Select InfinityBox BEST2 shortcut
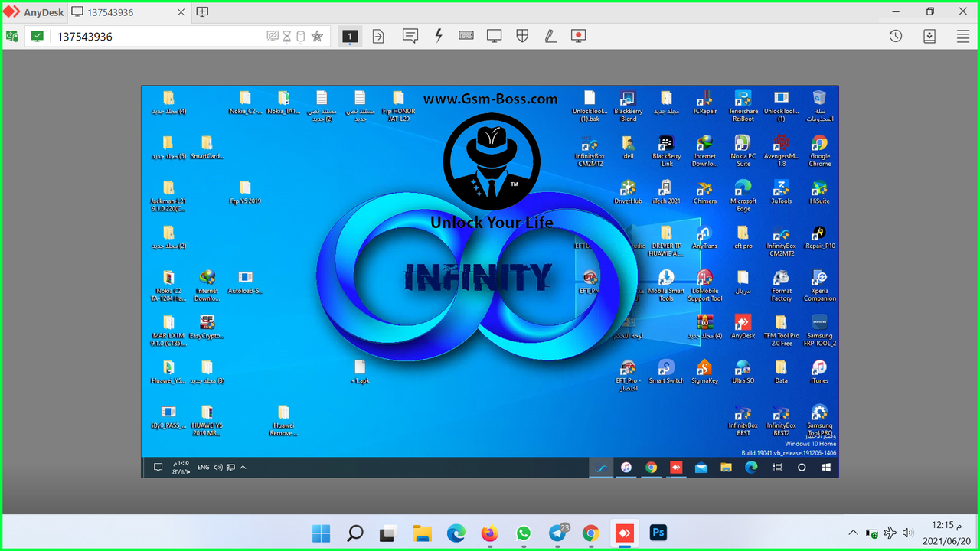980x551 pixels. (x=781, y=420)
